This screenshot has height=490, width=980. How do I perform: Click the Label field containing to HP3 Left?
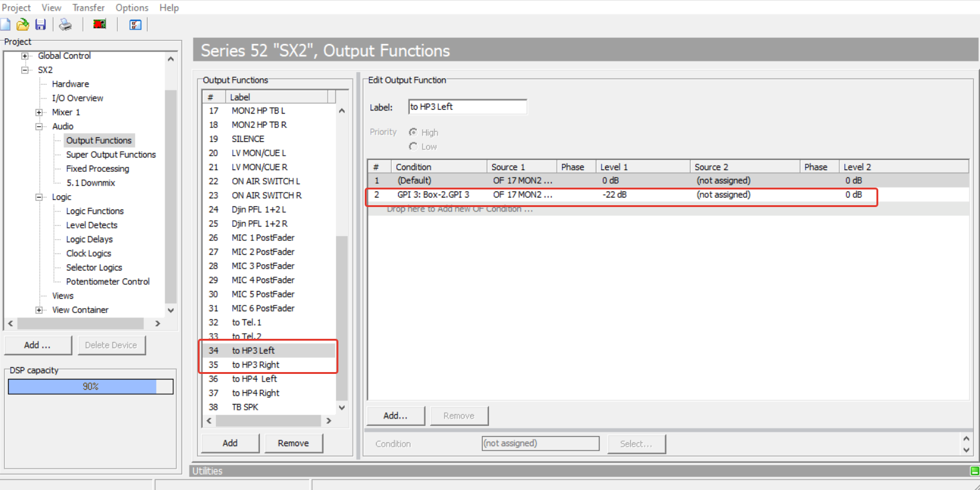[468, 107]
